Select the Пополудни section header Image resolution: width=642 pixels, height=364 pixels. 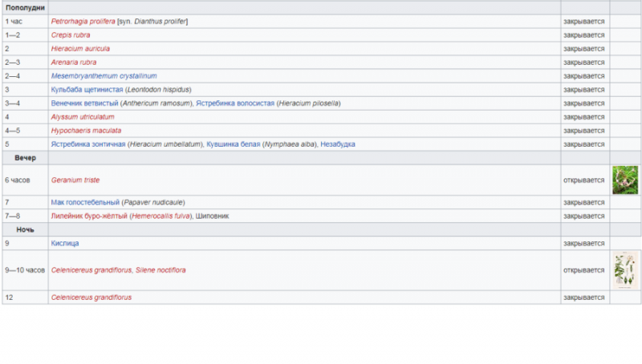tap(25, 8)
